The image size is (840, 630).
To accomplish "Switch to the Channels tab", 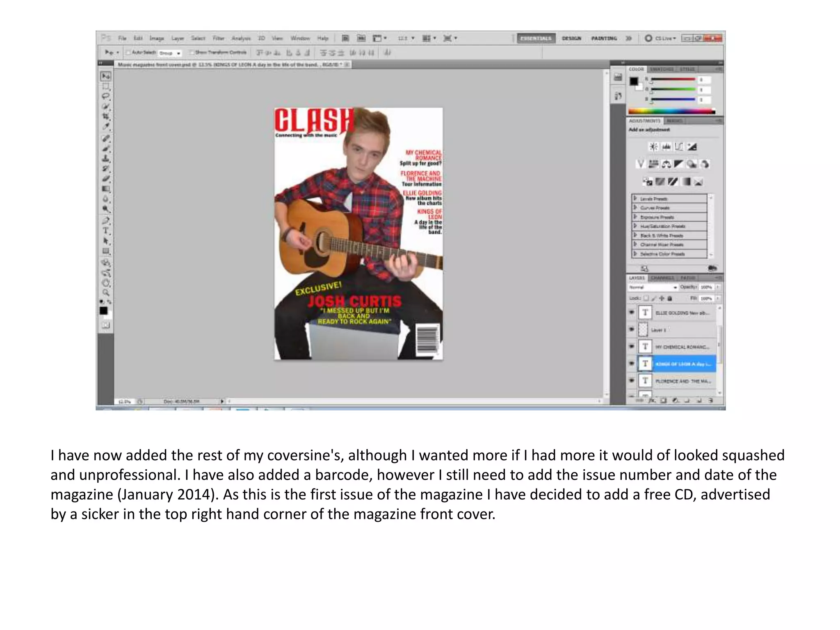I will pyautogui.click(x=662, y=278).
